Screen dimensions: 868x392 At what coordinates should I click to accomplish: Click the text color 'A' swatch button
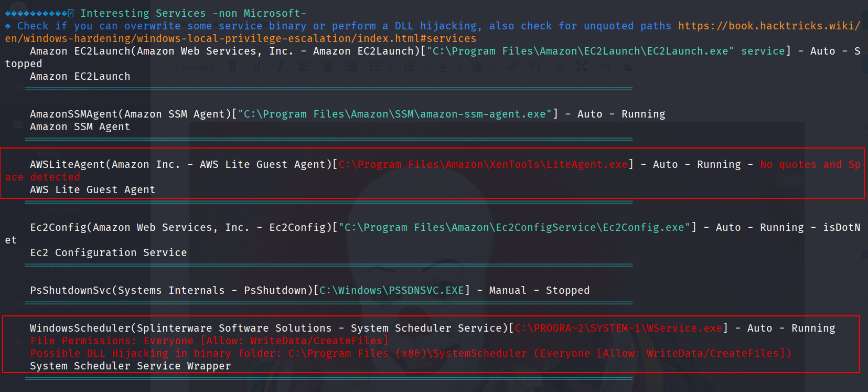pos(443,67)
